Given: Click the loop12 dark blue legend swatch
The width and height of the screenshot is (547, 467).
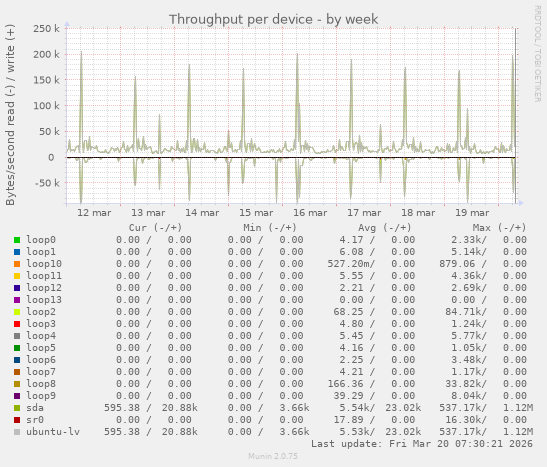Looking at the screenshot, I should 17,288.
